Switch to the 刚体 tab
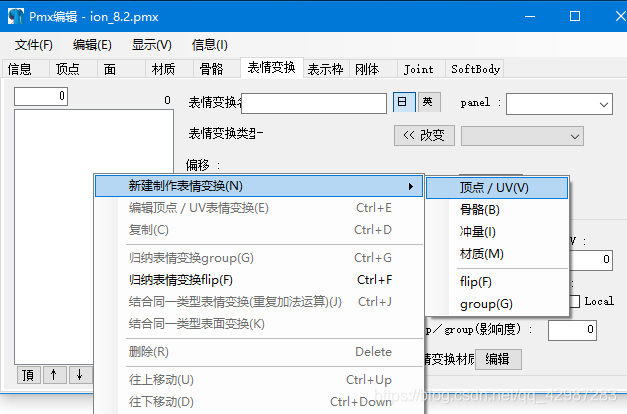Image resolution: width=627 pixels, height=414 pixels. coord(373,69)
